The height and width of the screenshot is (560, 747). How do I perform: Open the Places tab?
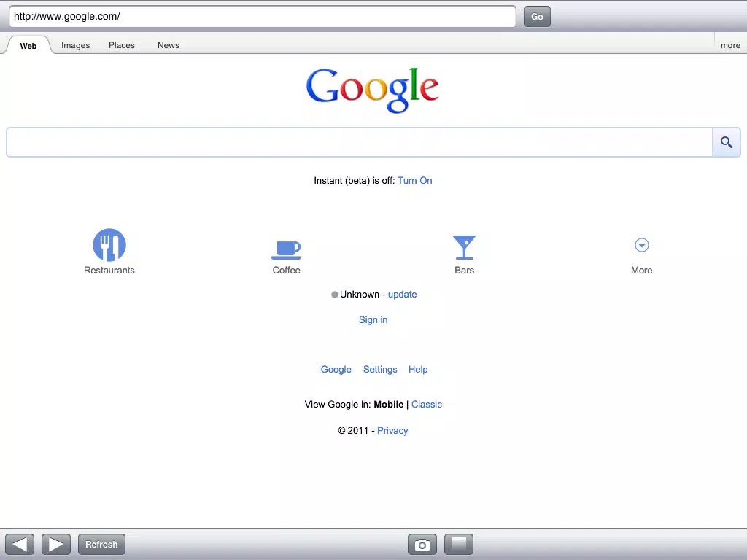pos(122,45)
